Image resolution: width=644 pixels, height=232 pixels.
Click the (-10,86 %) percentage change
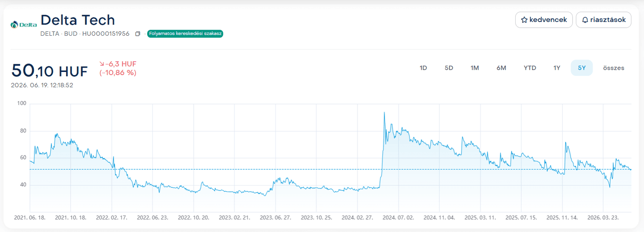point(118,72)
